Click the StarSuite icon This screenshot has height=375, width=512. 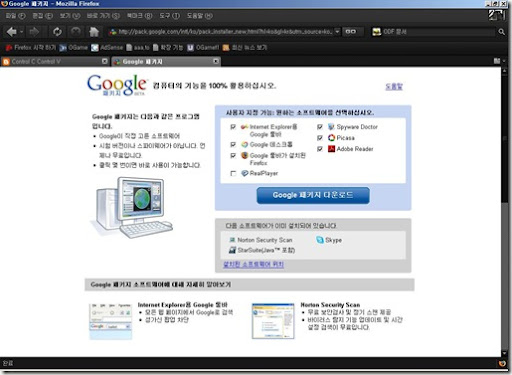232,250
